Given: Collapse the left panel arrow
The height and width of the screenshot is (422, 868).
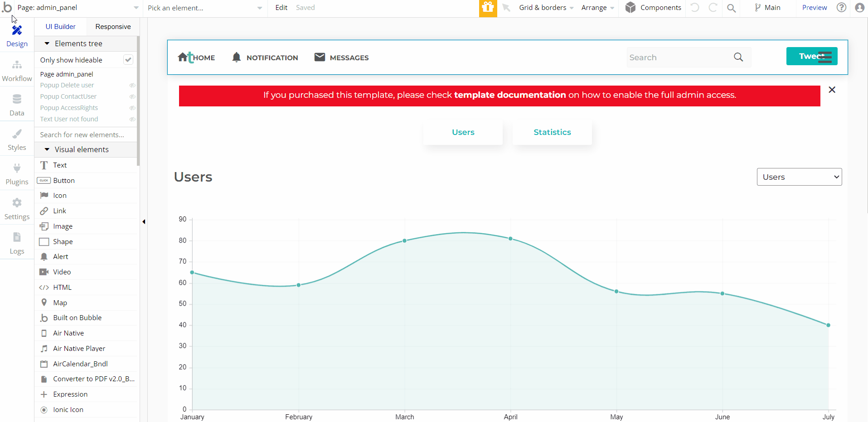Looking at the screenshot, I should point(144,222).
